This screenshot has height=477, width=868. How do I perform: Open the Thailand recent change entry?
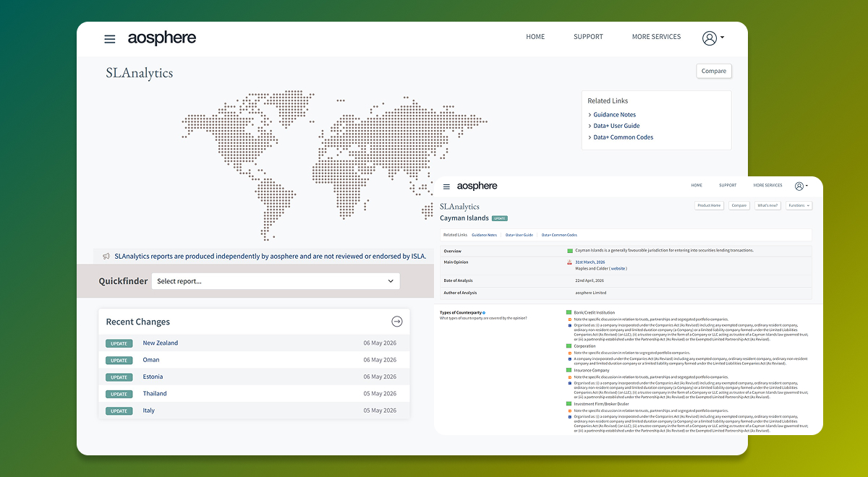pyautogui.click(x=155, y=394)
